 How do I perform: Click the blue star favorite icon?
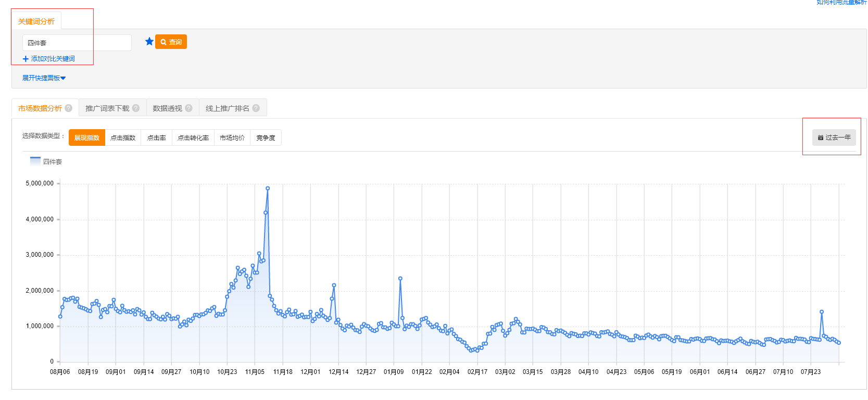pyautogui.click(x=149, y=42)
